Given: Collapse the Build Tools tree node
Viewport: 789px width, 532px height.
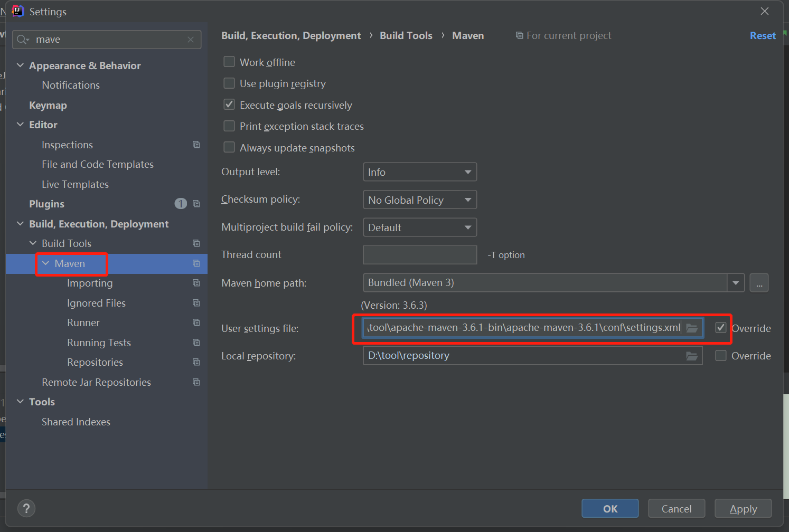Looking at the screenshot, I should pyautogui.click(x=33, y=243).
